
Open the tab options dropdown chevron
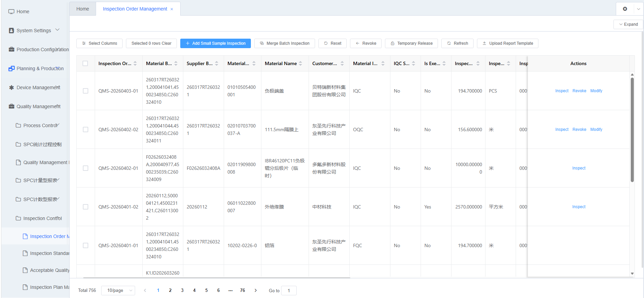coord(639,9)
